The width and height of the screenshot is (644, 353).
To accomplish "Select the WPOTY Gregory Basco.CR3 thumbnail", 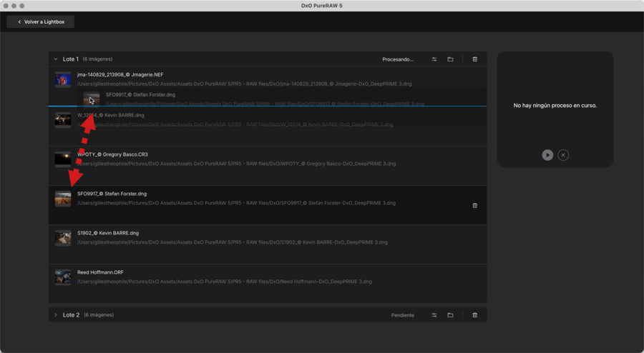I will (63, 159).
